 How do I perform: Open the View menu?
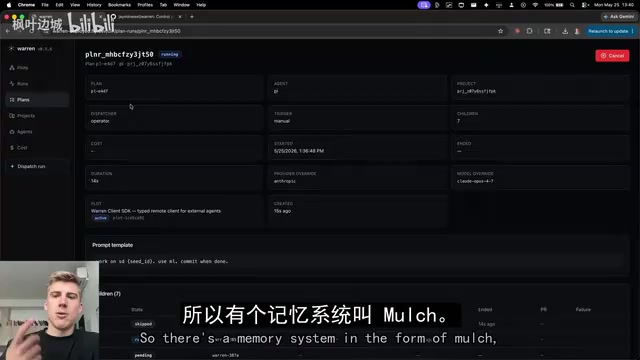pyautogui.click(x=75, y=5)
